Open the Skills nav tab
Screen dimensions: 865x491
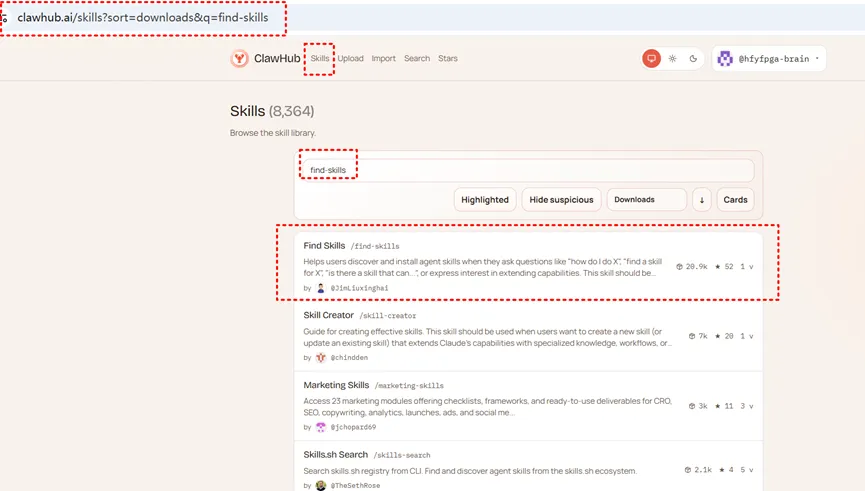coord(319,58)
